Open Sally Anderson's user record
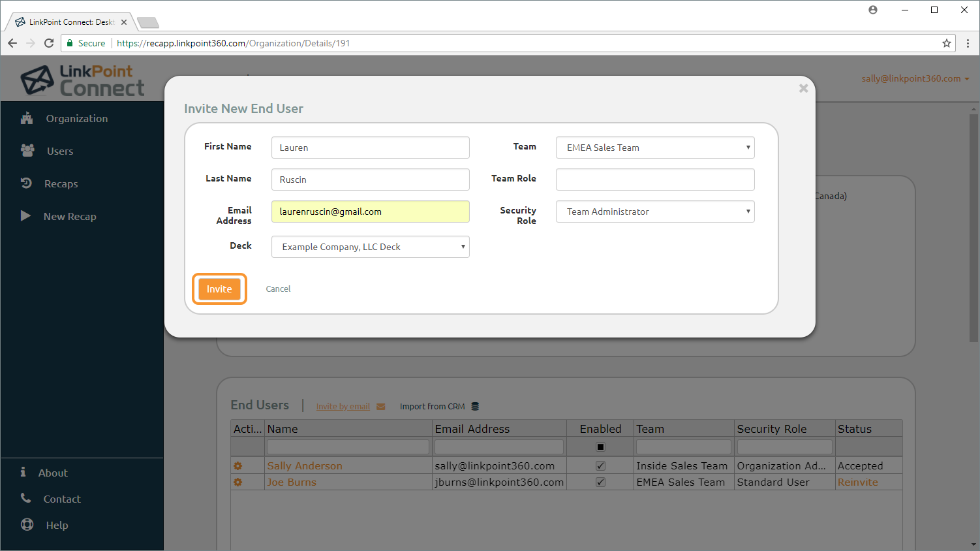 [x=305, y=466]
